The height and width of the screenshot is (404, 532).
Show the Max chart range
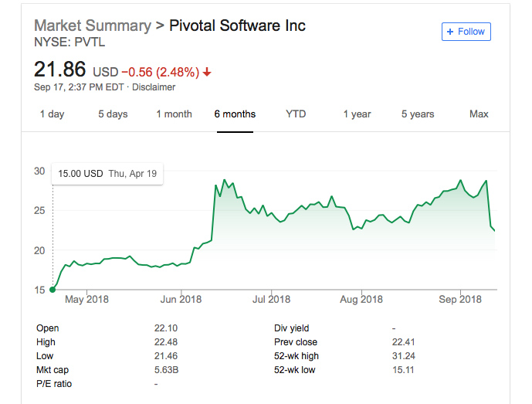point(479,114)
